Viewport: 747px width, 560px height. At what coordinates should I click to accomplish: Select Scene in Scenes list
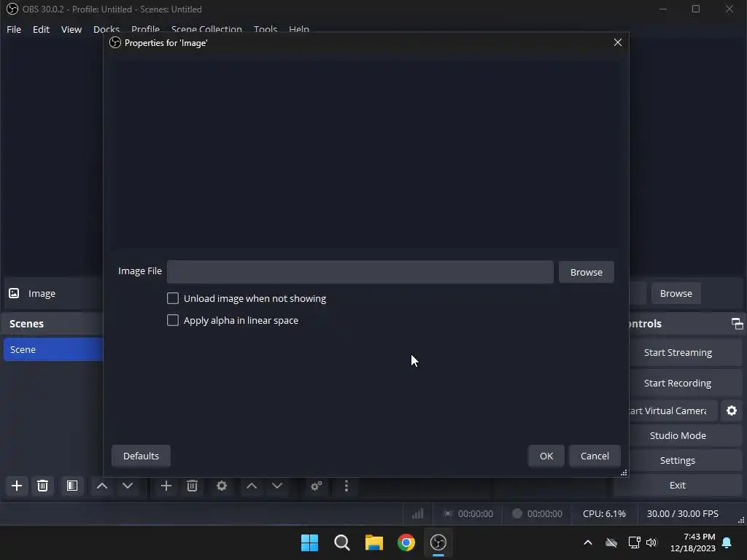pos(53,349)
